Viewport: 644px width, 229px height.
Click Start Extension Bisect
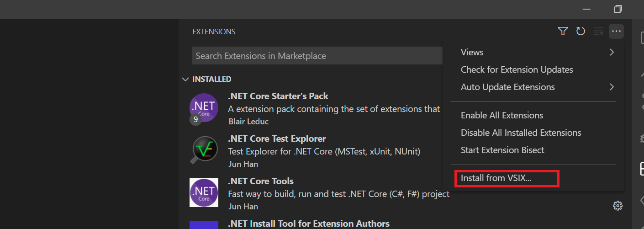502,150
